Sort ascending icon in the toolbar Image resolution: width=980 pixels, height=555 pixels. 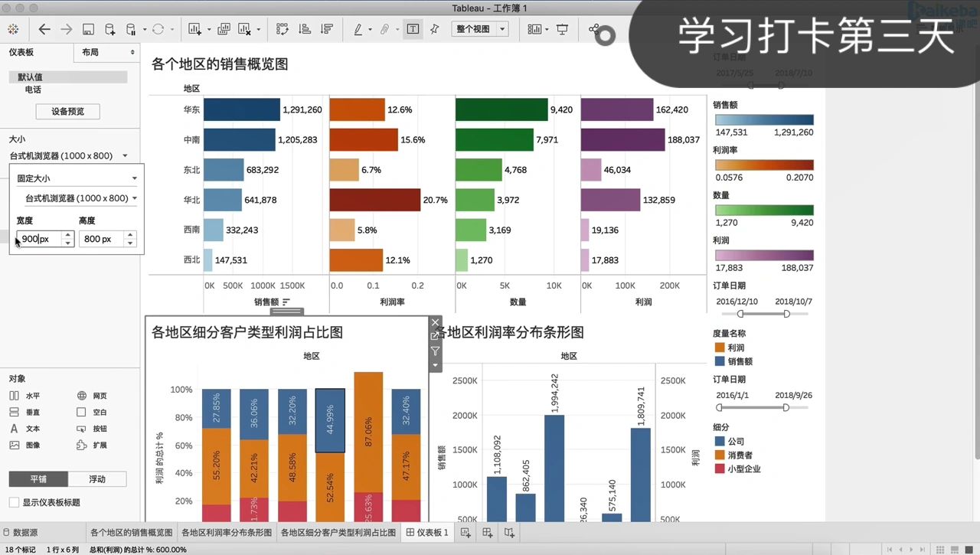[305, 29]
